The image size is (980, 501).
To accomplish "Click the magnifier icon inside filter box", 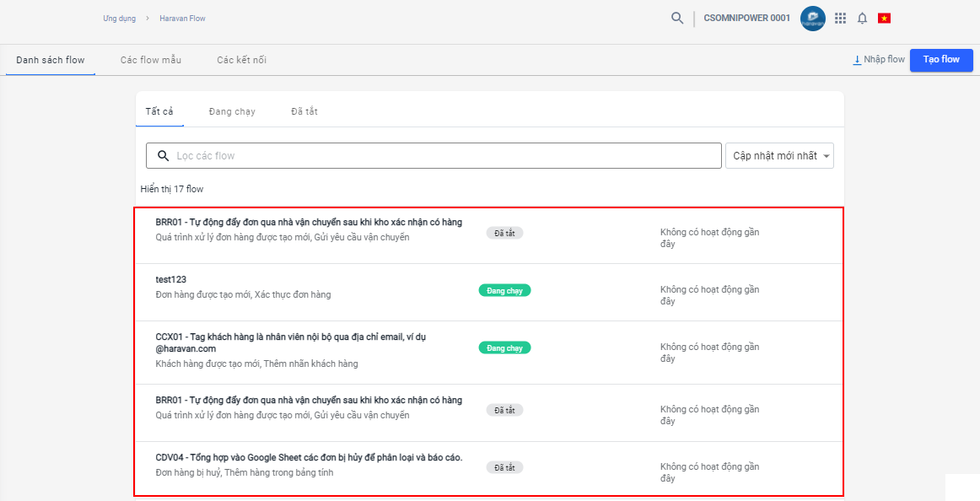I will (163, 155).
